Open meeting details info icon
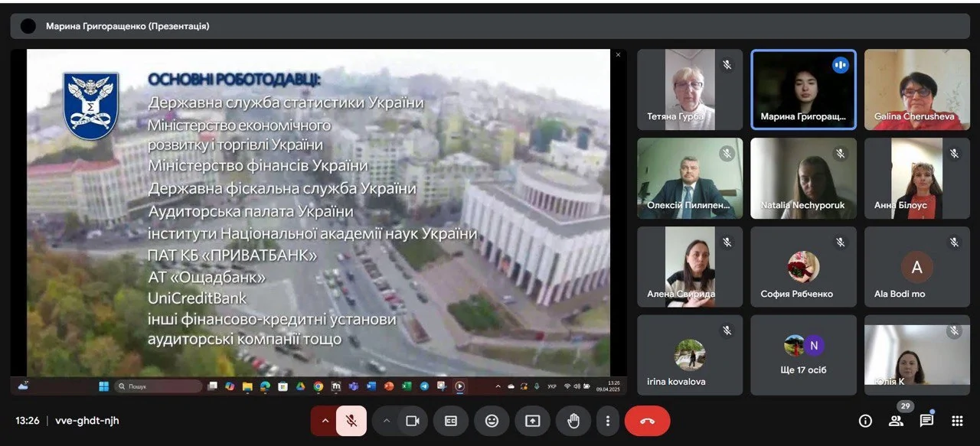Viewport: 980px width, 446px height. [865, 421]
